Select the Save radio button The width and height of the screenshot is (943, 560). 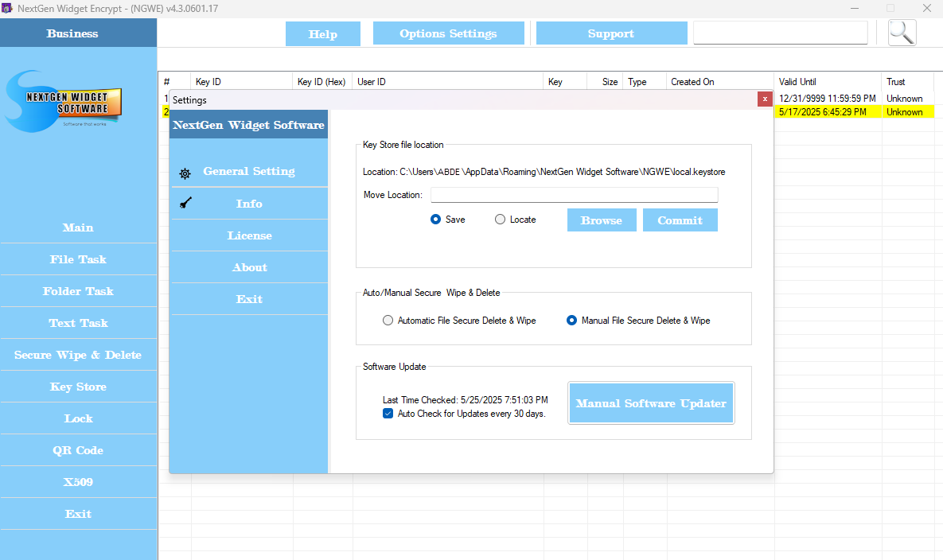tap(435, 220)
